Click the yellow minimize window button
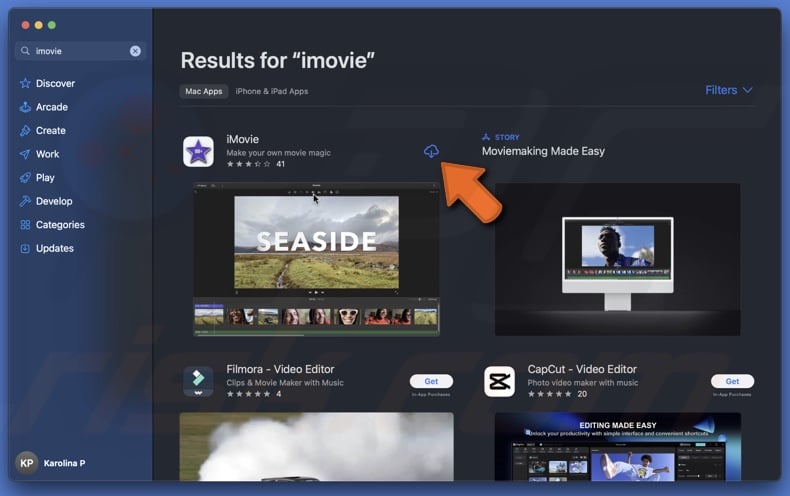This screenshot has width=790, height=496. [x=39, y=25]
